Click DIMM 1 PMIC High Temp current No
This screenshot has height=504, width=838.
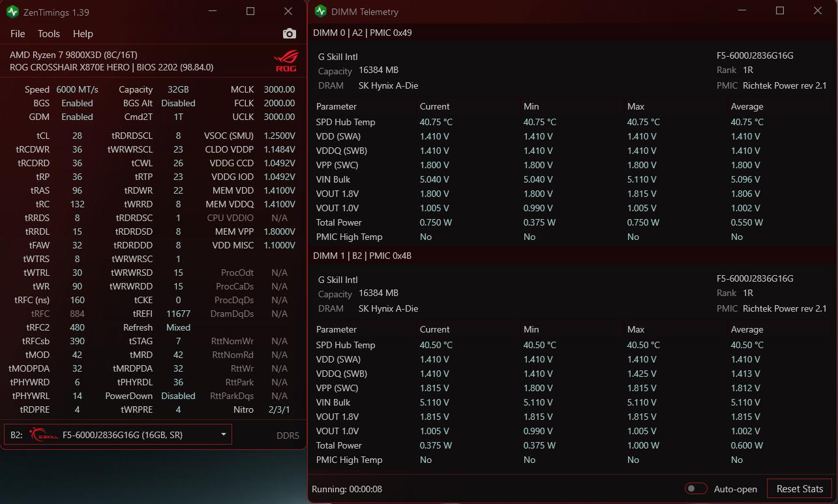point(426,460)
